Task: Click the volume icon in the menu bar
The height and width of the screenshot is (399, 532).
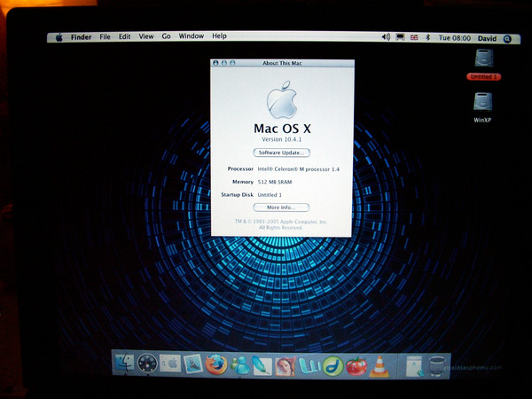Action: click(386, 36)
